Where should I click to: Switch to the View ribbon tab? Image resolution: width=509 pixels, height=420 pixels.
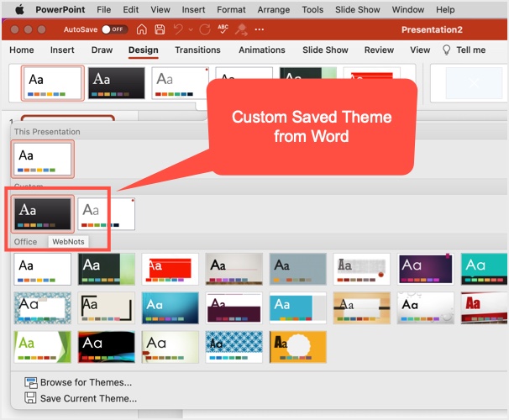[420, 50]
